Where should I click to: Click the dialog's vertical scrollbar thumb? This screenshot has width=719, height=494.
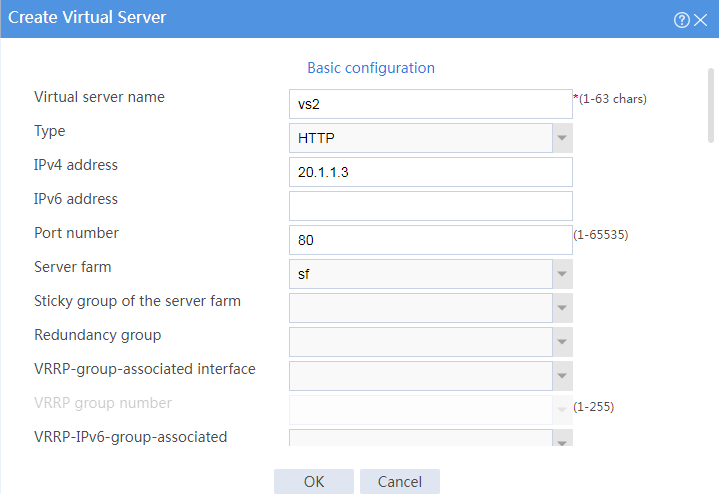[x=711, y=105]
